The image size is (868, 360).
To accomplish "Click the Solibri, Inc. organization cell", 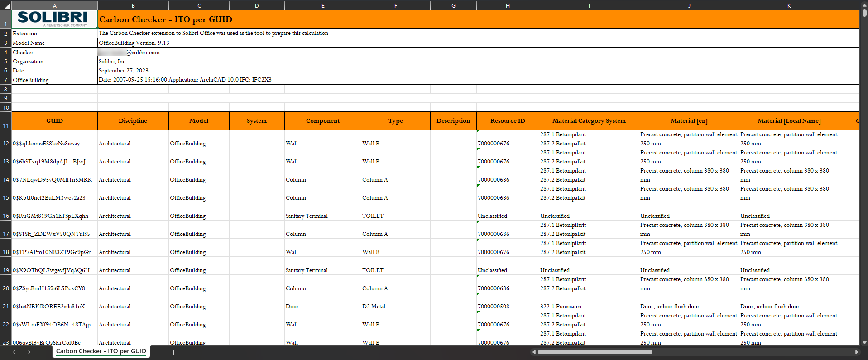I will tap(479, 62).
